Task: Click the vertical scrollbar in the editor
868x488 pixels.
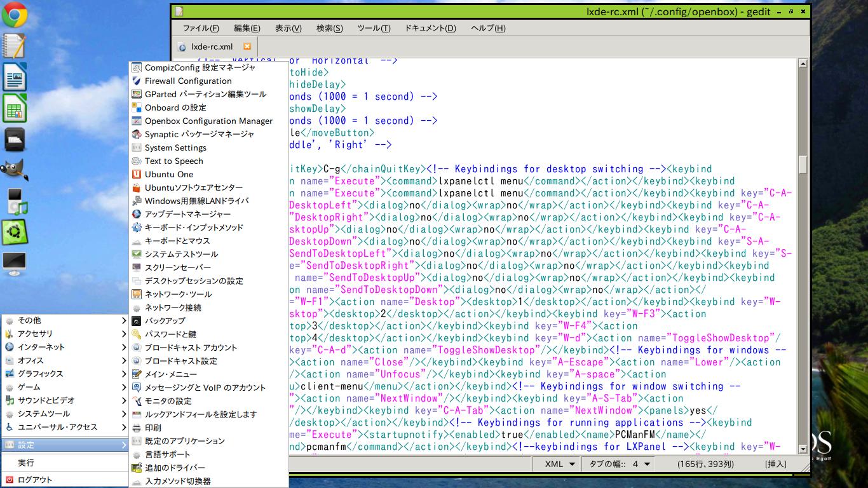Action: coord(803,165)
